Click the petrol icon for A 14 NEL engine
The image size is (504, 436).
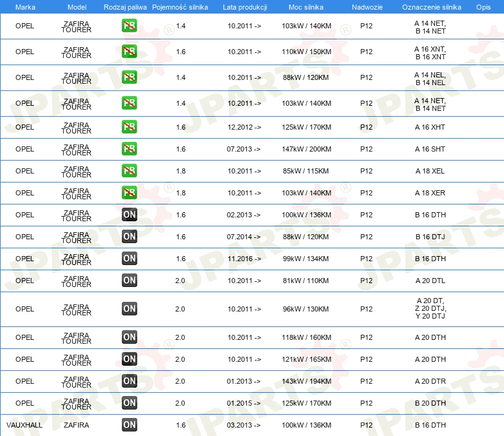click(129, 77)
